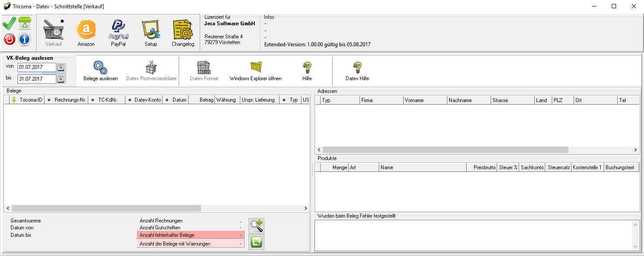This screenshot has width=644, height=256.
Task: Open calendar picker for 'bis' date
Action: click(x=61, y=79)
